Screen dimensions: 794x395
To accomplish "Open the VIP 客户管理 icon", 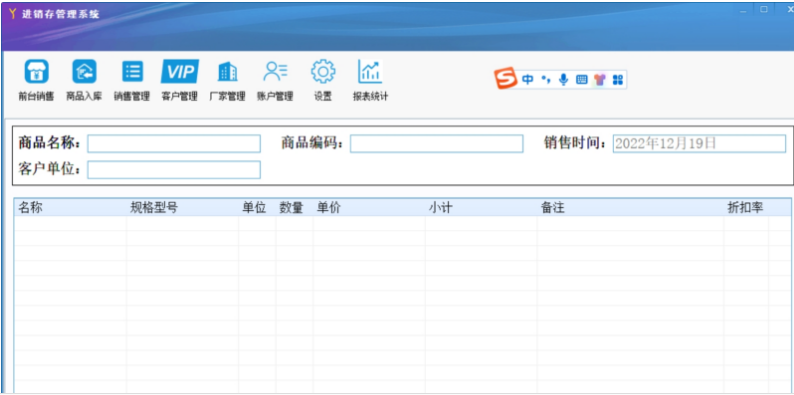I will coord(180,71).
